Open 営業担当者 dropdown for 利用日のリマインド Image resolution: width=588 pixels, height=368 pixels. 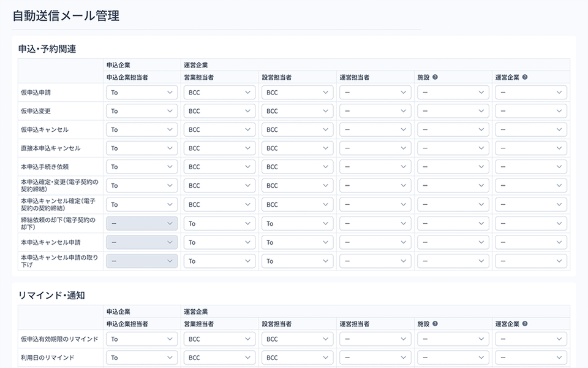point(219,358)
